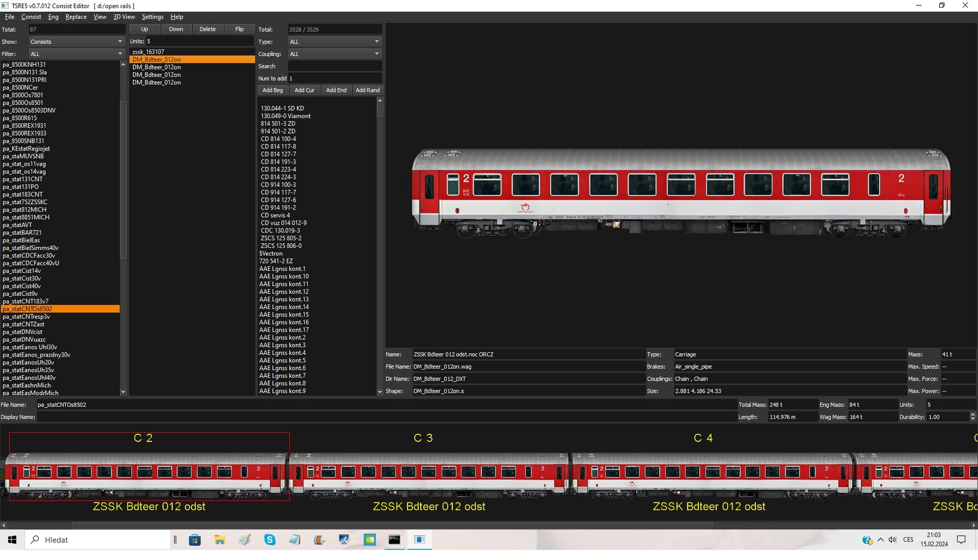The height and width of the screenshot is (560, 978).
Task: Click the consist File Name field
Action: (386, 405)
